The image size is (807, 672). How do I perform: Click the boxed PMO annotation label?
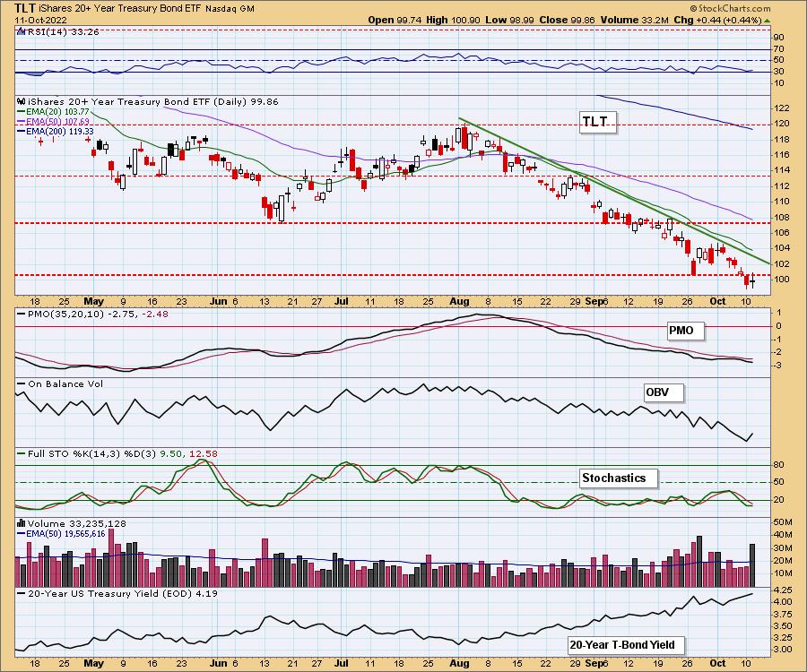[685, 332]
